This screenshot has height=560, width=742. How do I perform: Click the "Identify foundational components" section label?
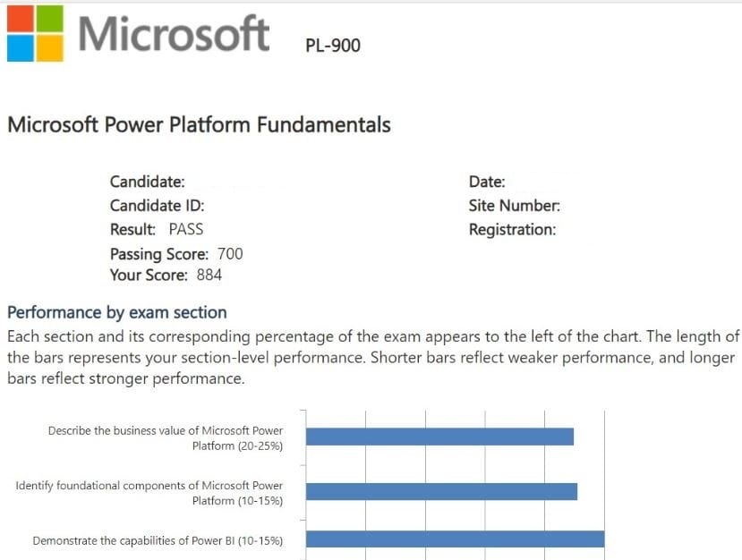pyautogui.click(x=149, y=493)
